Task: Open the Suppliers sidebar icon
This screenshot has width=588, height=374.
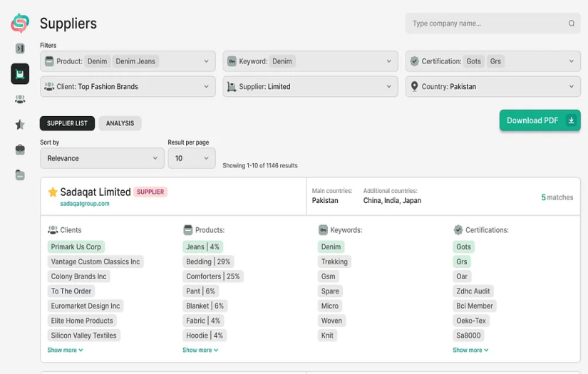Action: [20, 74]
